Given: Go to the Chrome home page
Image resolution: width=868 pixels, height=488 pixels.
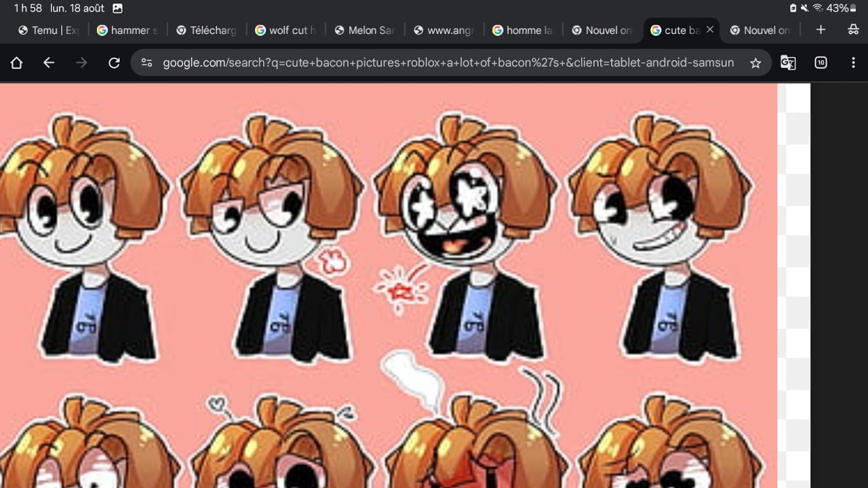Looking at the screenshot, I should coord(16,63).
